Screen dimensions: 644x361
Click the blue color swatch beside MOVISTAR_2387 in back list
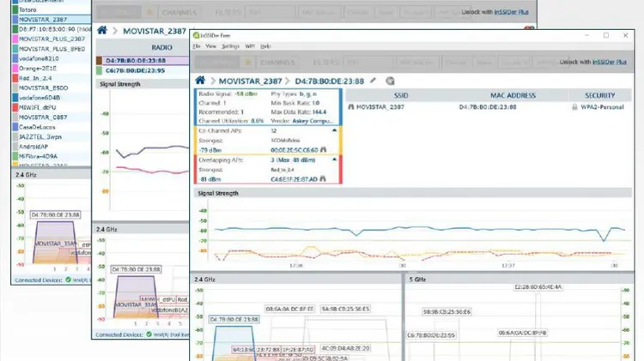(x=15, y=19)
